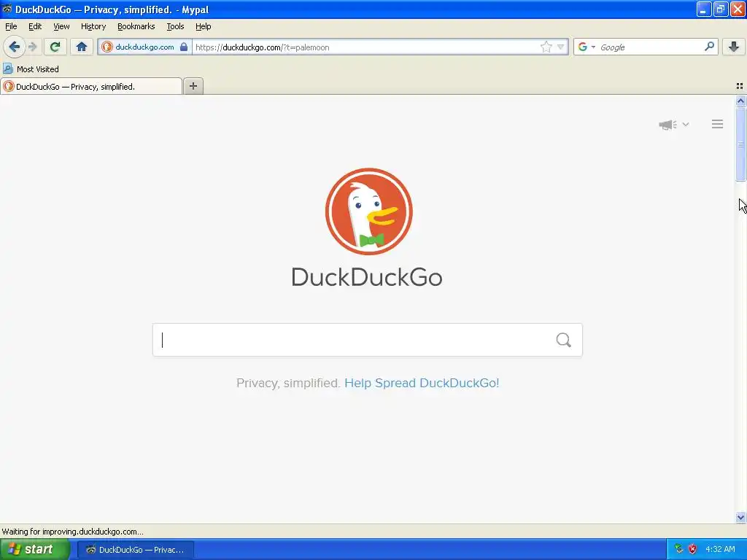Open the Downloads arrow button
Image resolution: width=747 pixels, height=560 pixels.
click(734, 47)
